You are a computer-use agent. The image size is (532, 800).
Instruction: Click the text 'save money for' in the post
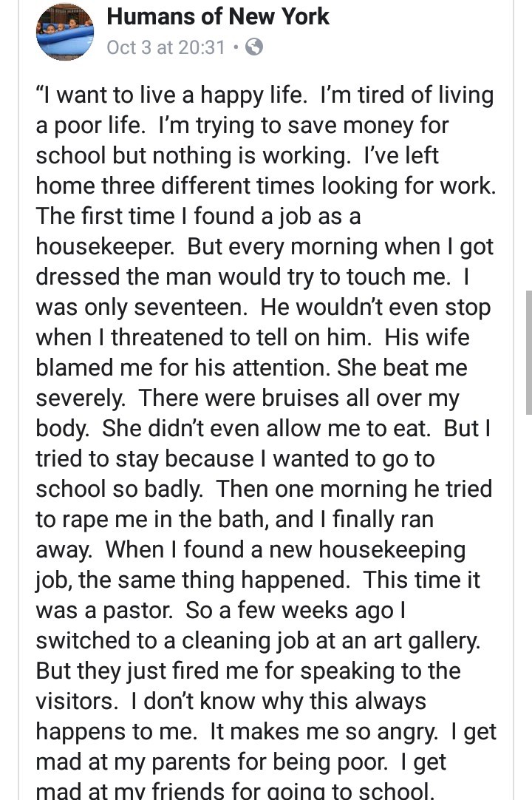[368, 126]
